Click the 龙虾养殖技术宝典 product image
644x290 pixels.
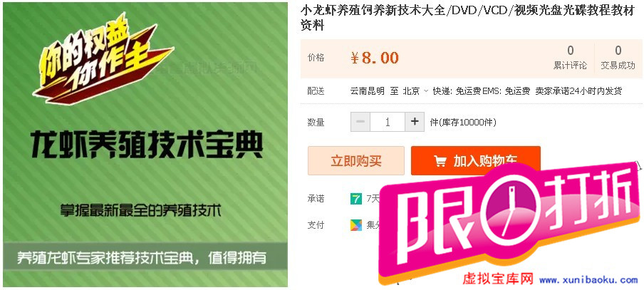(x=145, y=145)
